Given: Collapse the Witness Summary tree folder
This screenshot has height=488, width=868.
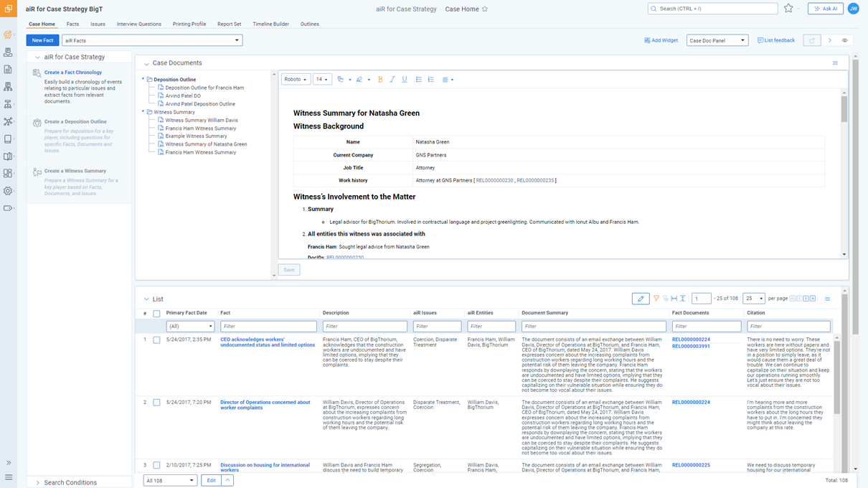Looking at the screenshot, I should coord(143,112).
